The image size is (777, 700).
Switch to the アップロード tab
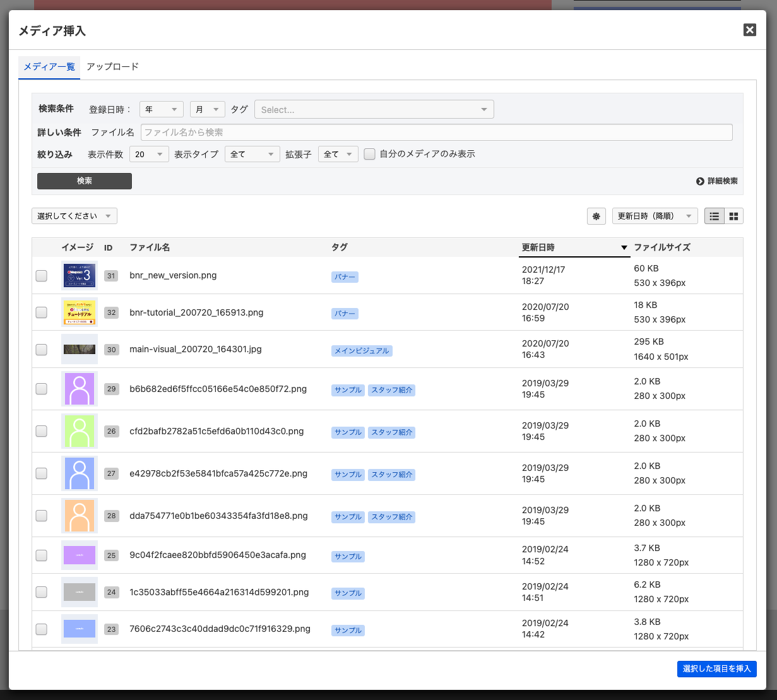(112, 66)
